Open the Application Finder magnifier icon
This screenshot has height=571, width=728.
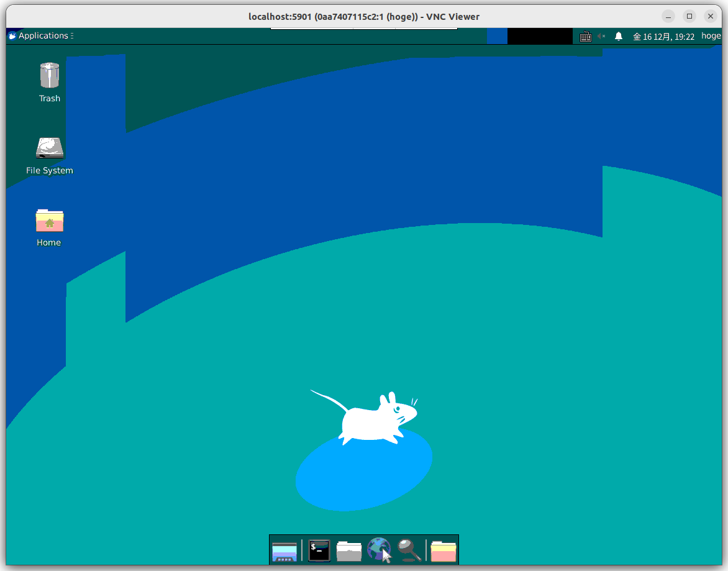(x=409, y=550)
